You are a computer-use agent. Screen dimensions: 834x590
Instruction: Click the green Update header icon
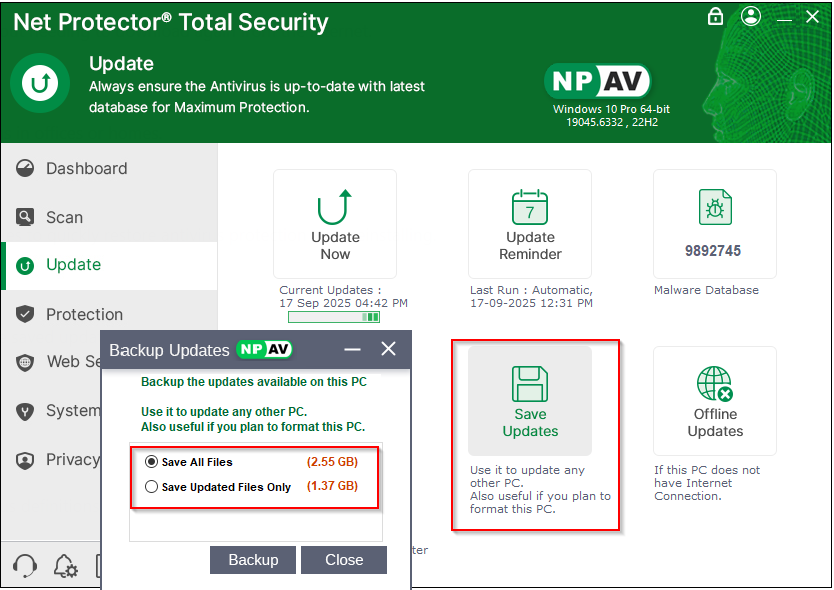(41, 83)
